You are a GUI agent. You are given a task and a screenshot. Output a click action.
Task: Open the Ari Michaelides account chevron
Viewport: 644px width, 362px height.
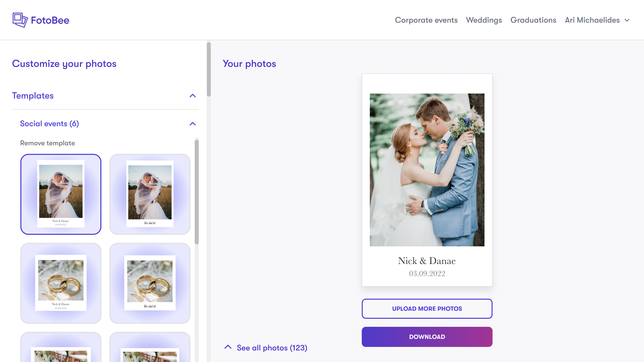(x=627, y=20)
